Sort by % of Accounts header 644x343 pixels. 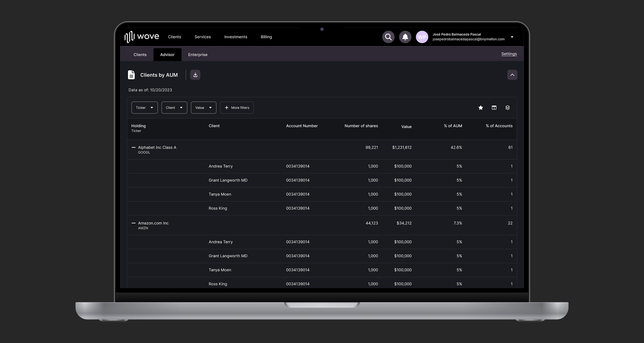point(499,126)
